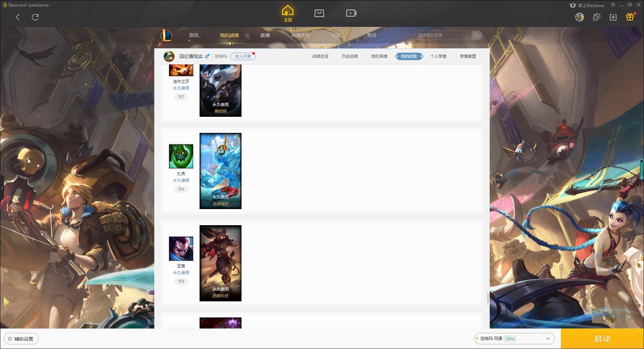Open the 萌侦探 skin thumbnail
The width and height of the screenshot is (644, 349).
220,91
